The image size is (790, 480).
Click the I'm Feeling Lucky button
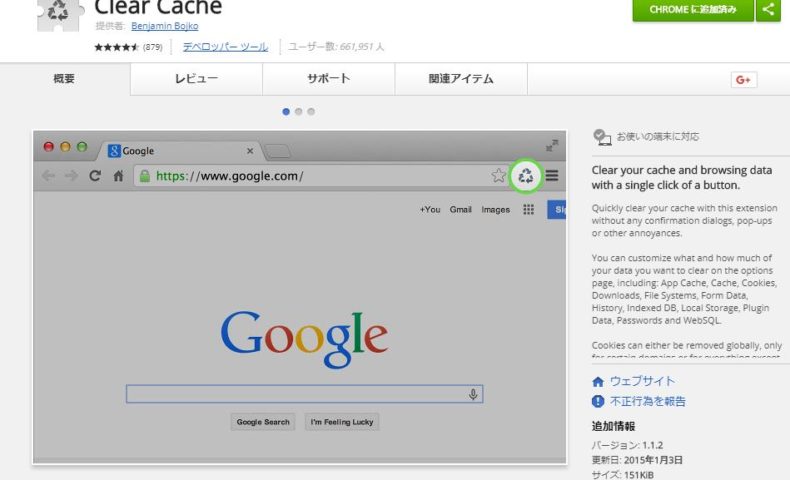(342, 422)
